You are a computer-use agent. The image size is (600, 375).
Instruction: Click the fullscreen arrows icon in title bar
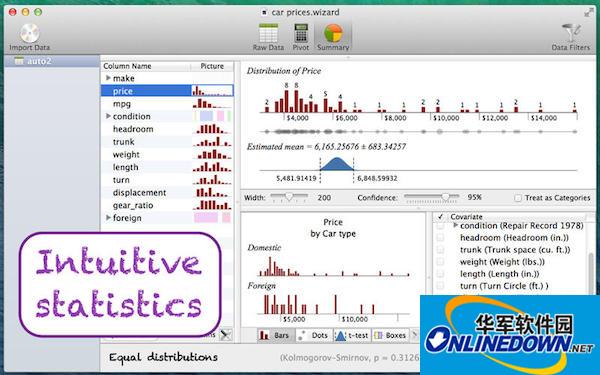[x=589, y=12]
